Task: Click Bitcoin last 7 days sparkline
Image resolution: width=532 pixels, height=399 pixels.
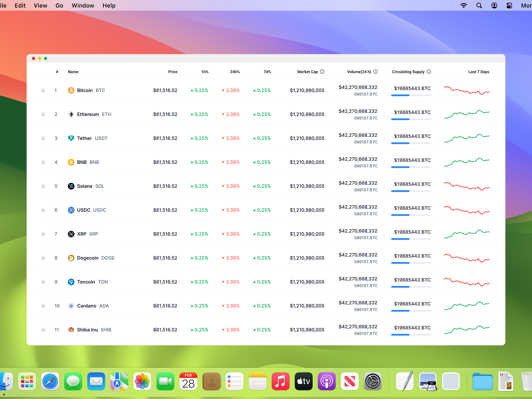Action: pos(467,90)
